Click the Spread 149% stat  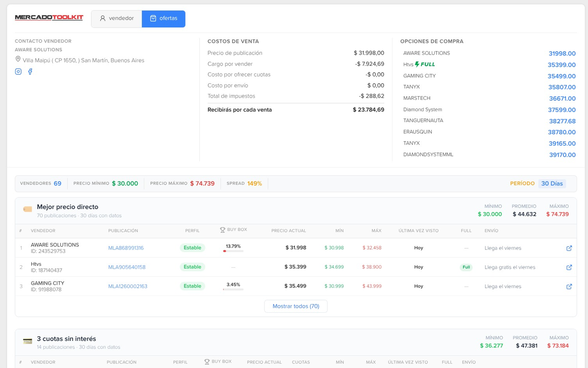(x=244, y=184)
